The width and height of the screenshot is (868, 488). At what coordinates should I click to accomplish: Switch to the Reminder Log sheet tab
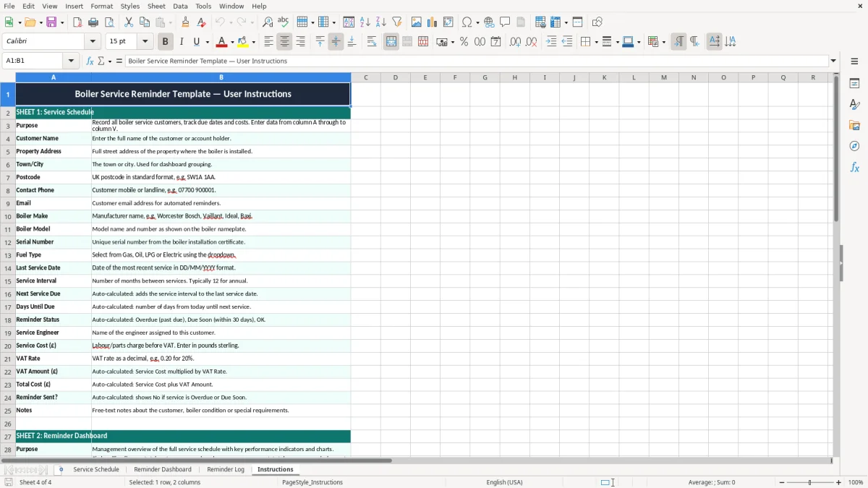pos(226,469)
